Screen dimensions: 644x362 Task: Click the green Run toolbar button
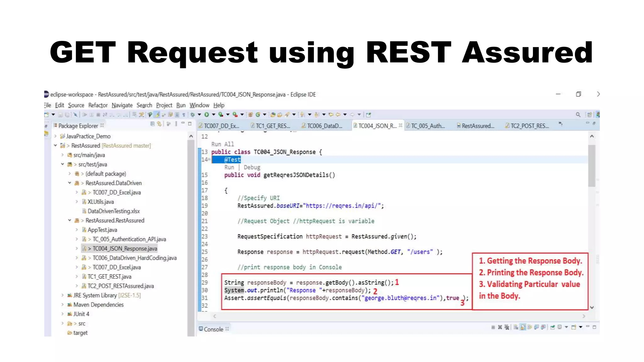click(x=207, y=115)
